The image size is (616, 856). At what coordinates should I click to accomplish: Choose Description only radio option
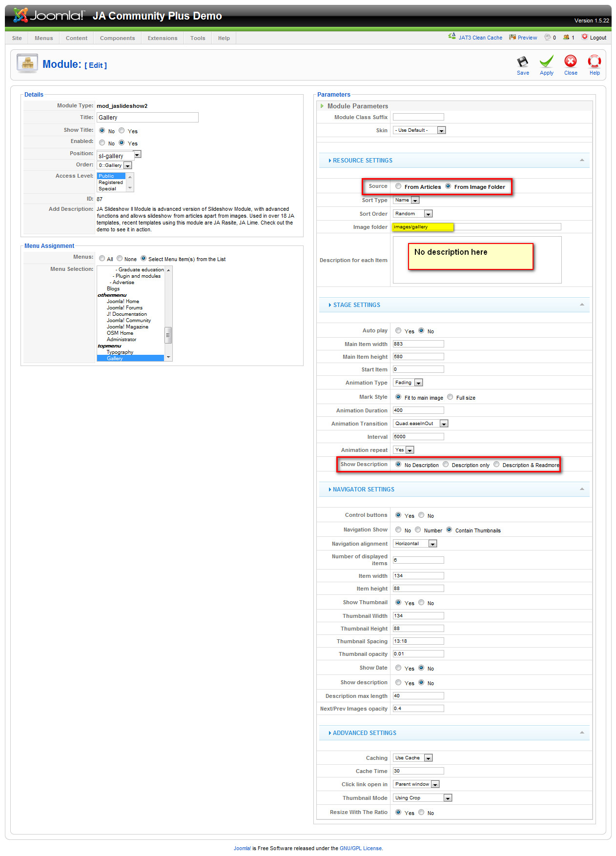coord(446,464)
